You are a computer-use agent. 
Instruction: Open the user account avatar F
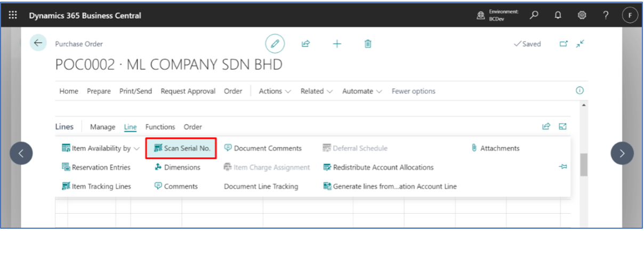pos(630,15)
